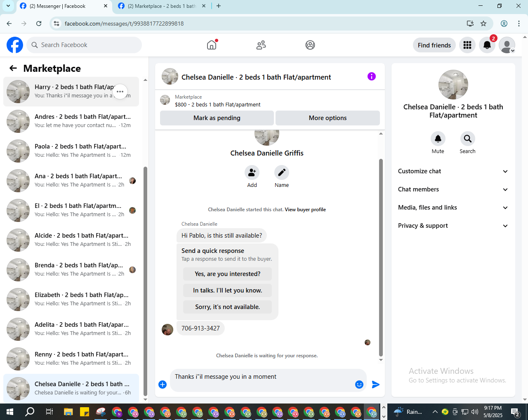528x420 pixels.
Task: Open the El conversation
Action: pos(71,210)
